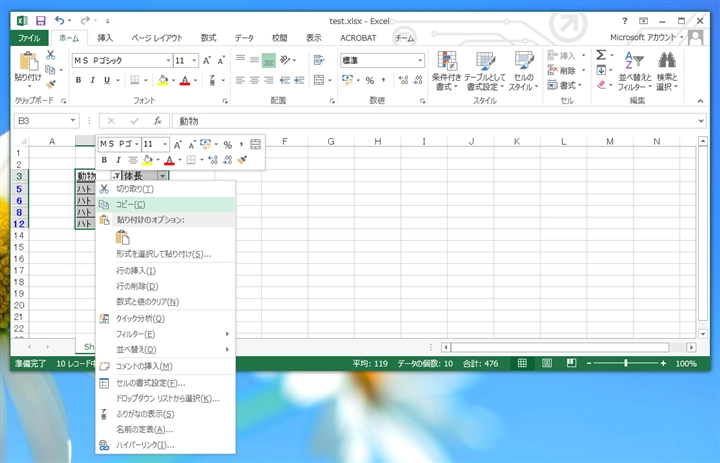Click the Cut scissors icon in the ribbon
The image size is (720, 463).
click(x=51, y=55)
